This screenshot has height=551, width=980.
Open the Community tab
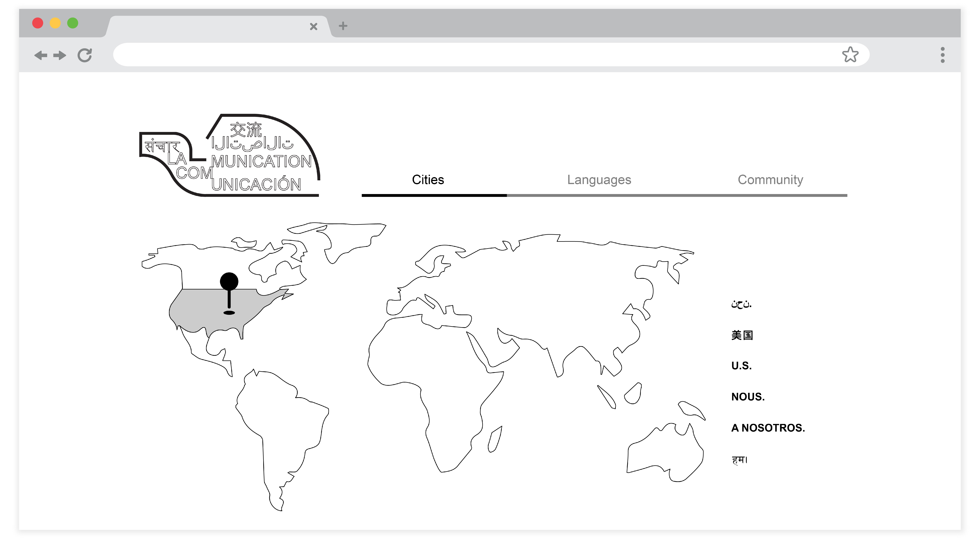pos(770,180)
